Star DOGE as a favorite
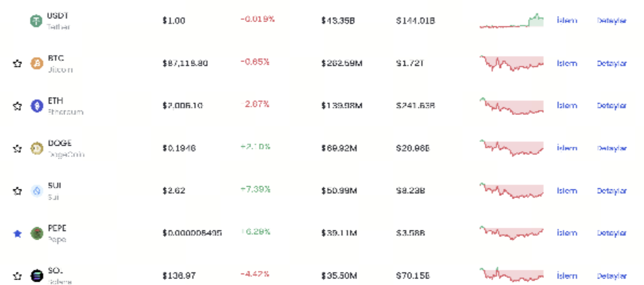 coord(17,148)
